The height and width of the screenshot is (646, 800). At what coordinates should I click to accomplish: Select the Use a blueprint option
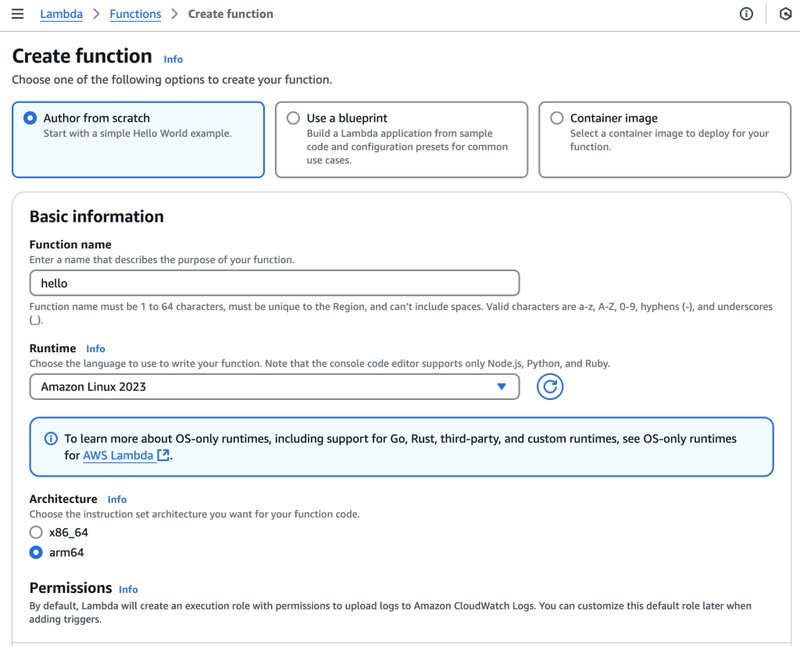[x=293, y=118]
